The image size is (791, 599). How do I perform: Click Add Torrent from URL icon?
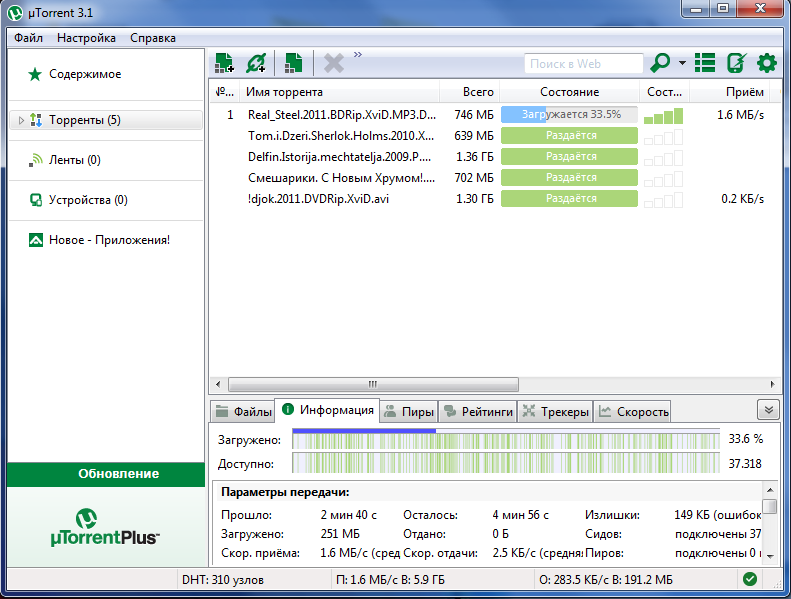[x=256, y=63]
